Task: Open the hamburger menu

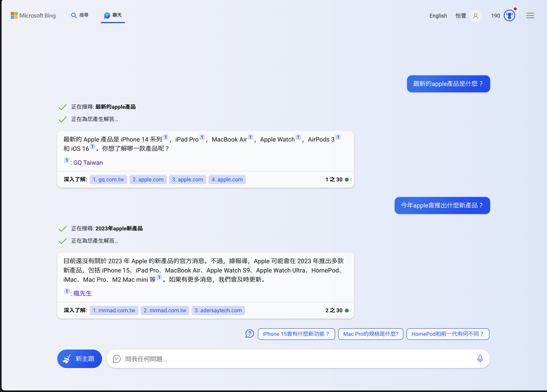Action: [530, 15]
